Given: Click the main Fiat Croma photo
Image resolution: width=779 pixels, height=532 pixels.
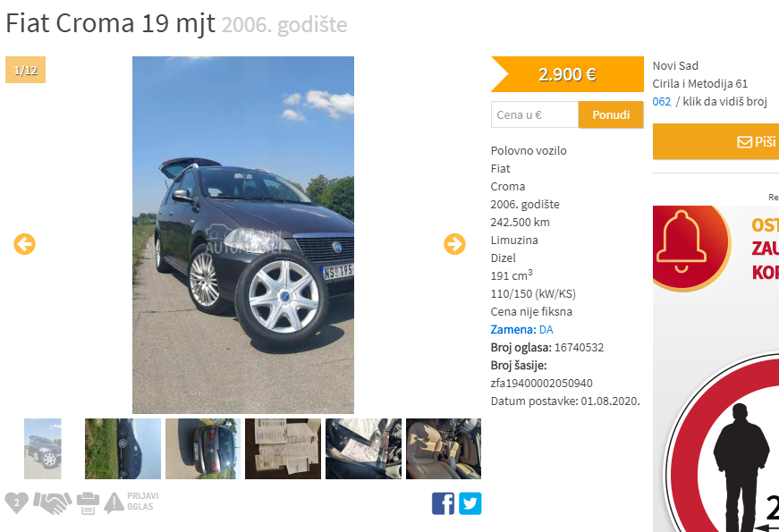Looking at the screenshot, I should coord(243,235).
